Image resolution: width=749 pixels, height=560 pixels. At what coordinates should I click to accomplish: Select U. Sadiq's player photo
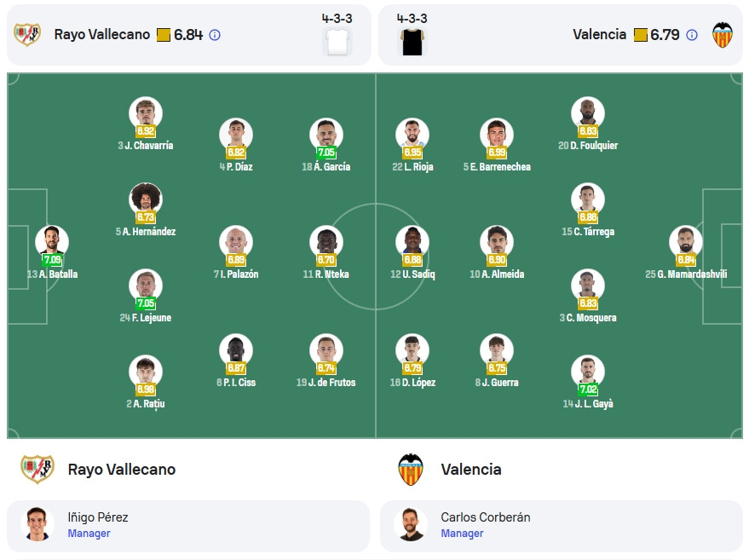click(412, 242)
